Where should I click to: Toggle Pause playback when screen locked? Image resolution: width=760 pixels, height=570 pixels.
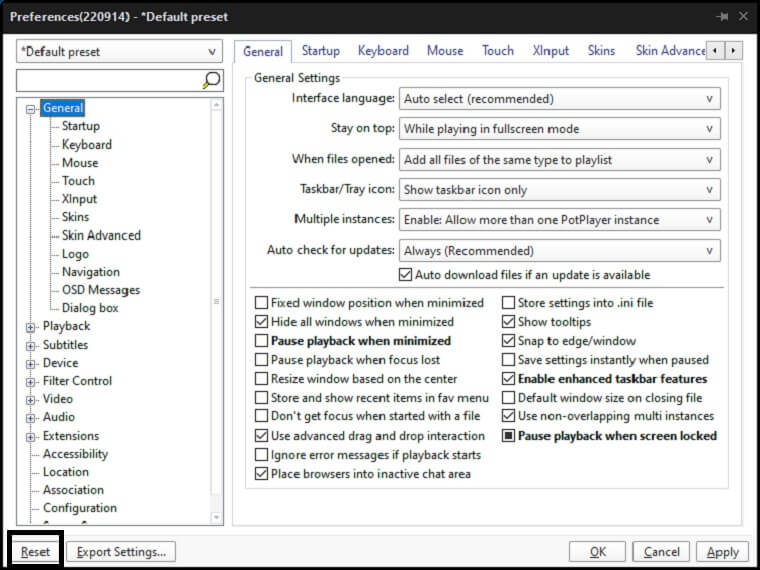508,436
